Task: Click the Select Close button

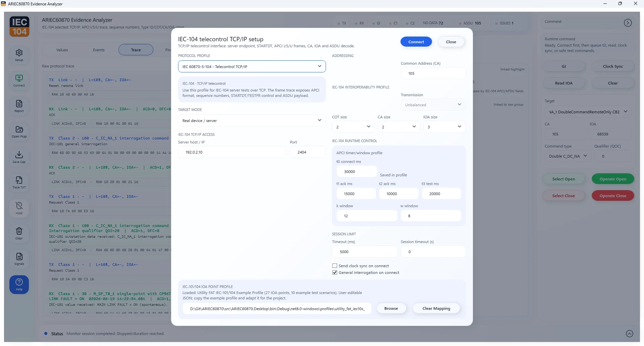Action: 564,196
